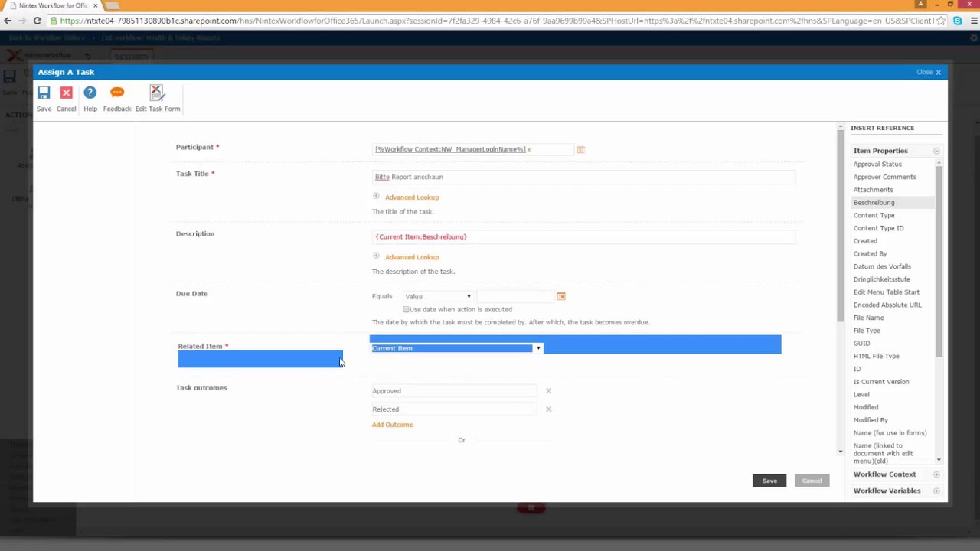980x551 pixels.
Task: Remove the ManagerLoginName participant token
Action: click(529, 150)
